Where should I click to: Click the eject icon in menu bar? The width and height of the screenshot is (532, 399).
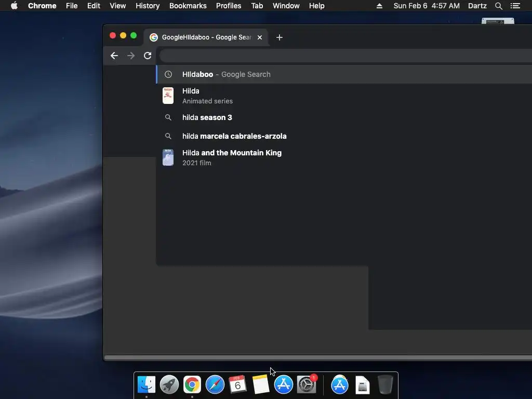click(379, 6)
